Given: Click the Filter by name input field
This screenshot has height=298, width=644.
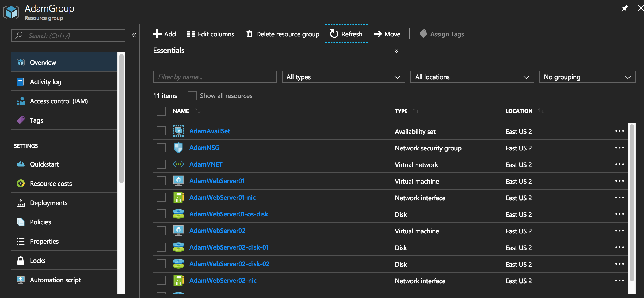Looking at the screenshot, I should point(215,77).
